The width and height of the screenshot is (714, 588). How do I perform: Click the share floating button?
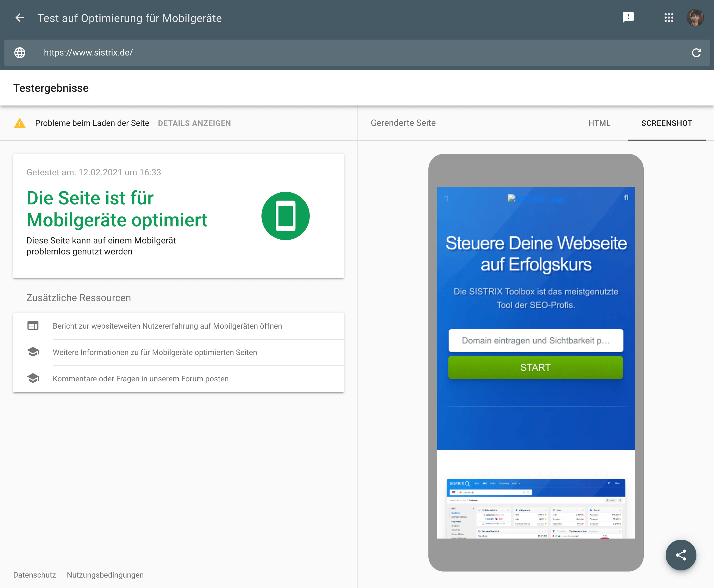tap(680, 555)
